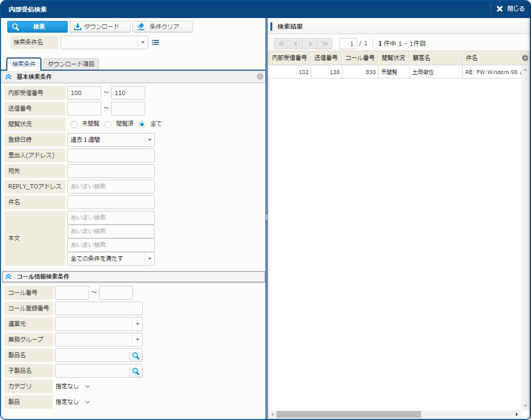Select the 閲覧済 radio button

[108, 124]
